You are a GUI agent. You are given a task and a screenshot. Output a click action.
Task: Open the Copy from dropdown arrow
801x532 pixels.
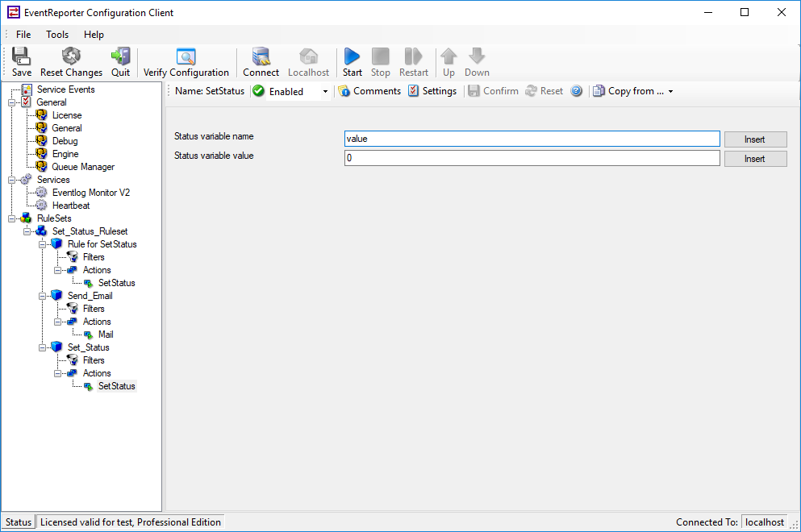tap(671, 91)
